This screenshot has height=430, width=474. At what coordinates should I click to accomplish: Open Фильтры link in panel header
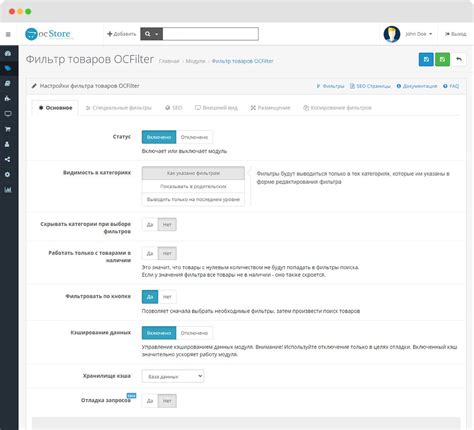coord(330,86)
